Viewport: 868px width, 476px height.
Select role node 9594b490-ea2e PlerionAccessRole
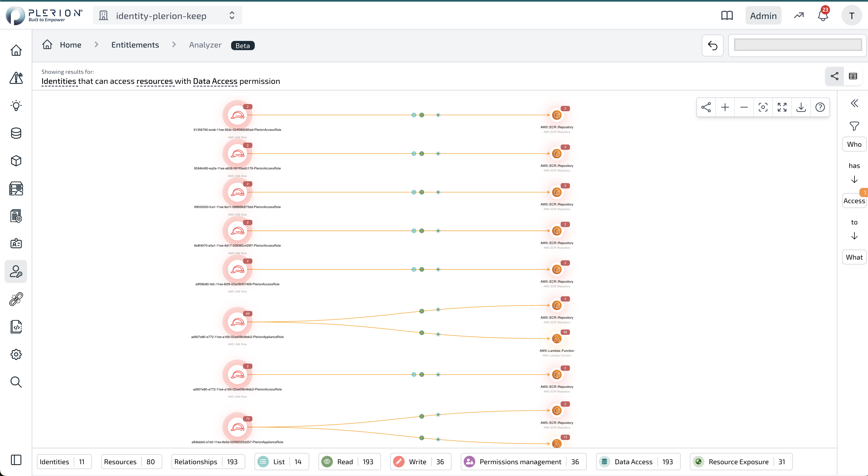pos(237,154)
